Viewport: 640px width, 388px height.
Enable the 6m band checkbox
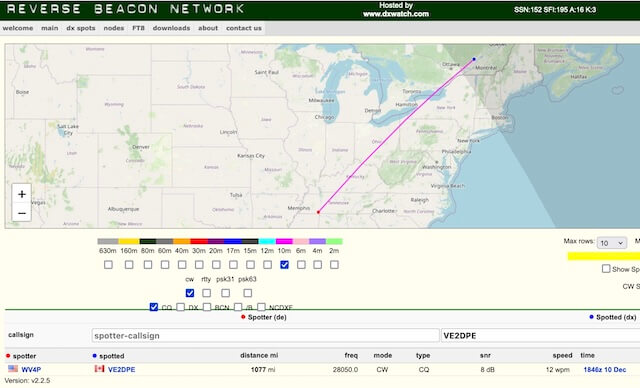[301, 265]
